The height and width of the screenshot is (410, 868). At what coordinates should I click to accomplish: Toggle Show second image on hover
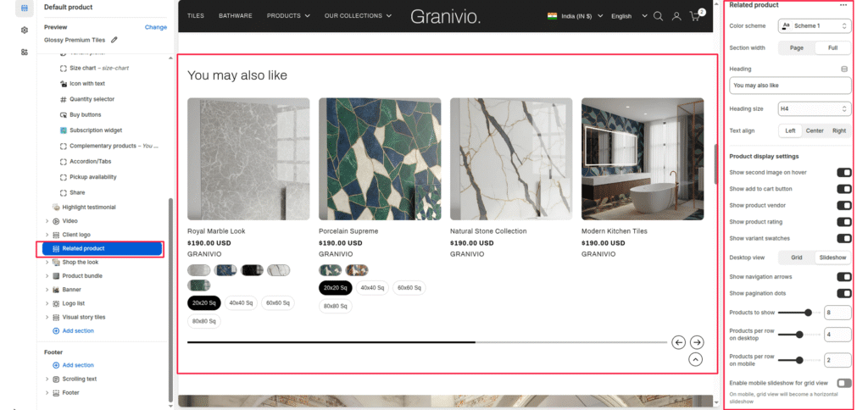tap(843, 172)
